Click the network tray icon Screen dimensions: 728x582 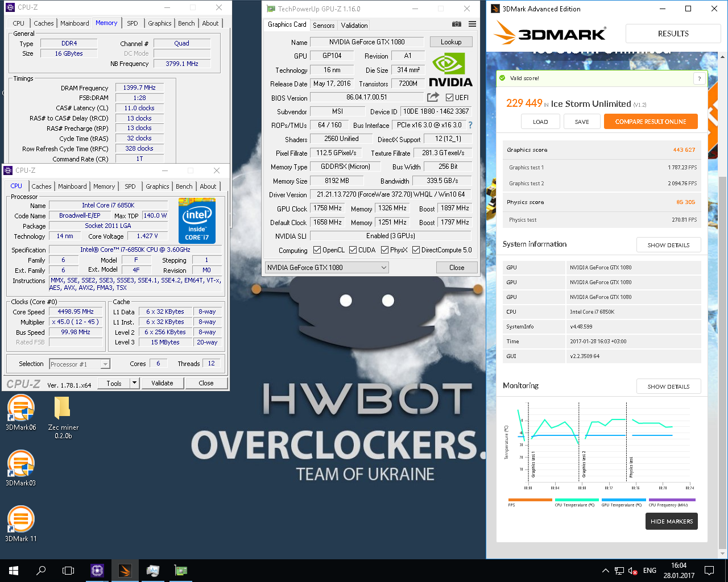(619, 571)
